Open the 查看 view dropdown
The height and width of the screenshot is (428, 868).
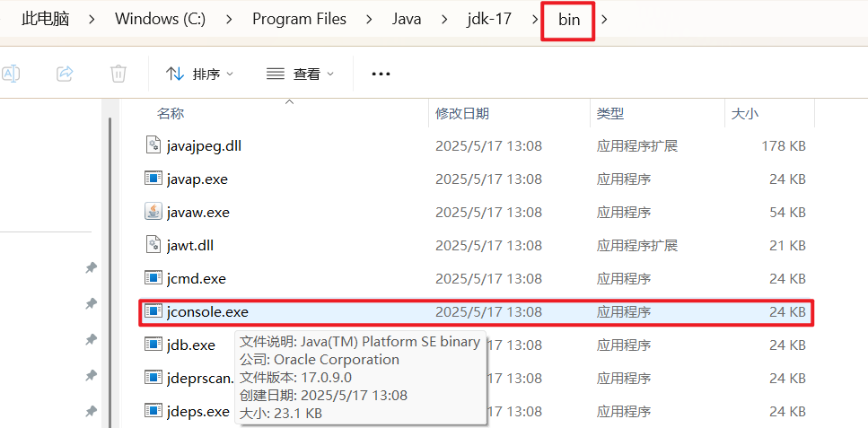[x=300, y=74]
